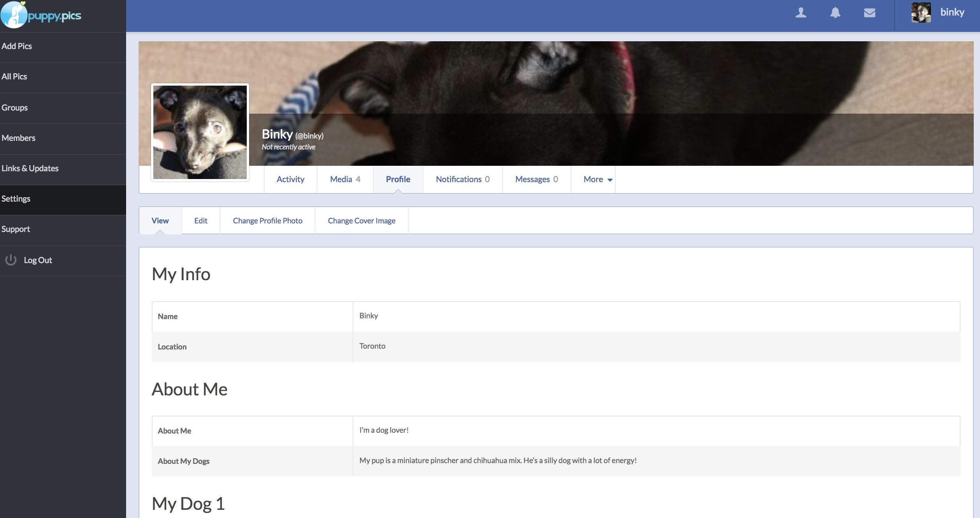Viewport: 980px width, 518px height.
Task: Click the Log Out link
Action: click(38, 260)
